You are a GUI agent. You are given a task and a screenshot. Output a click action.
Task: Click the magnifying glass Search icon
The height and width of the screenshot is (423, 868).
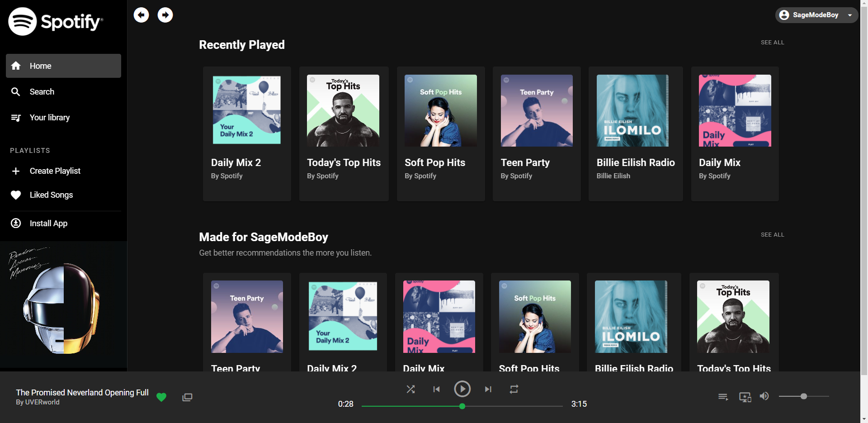click(16, 92)
